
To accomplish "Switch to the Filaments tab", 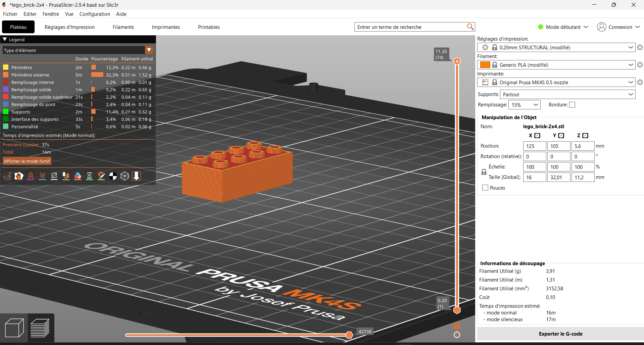I will coord(123,27).
